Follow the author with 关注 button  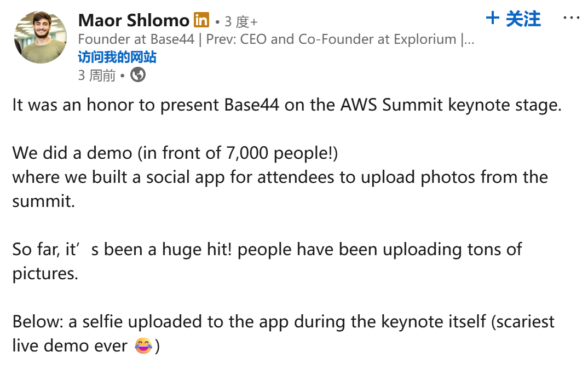523,19
